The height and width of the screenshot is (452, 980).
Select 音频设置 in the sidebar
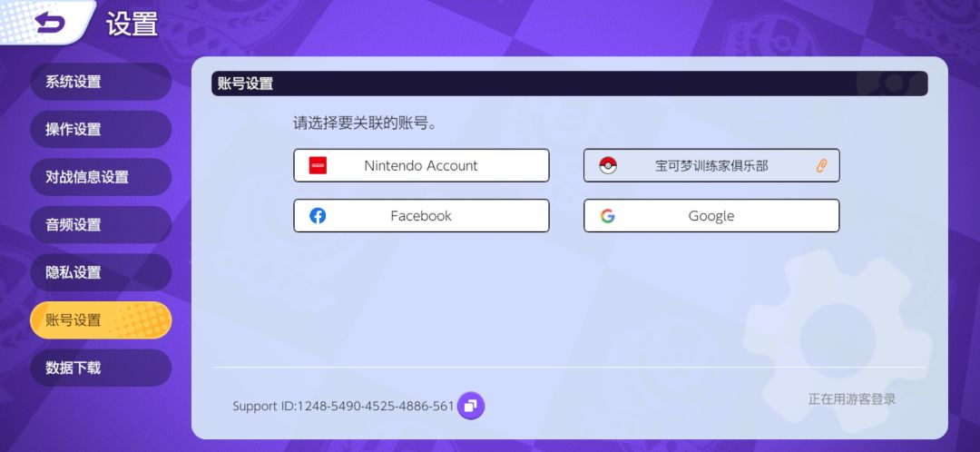(x=101, y=224)
